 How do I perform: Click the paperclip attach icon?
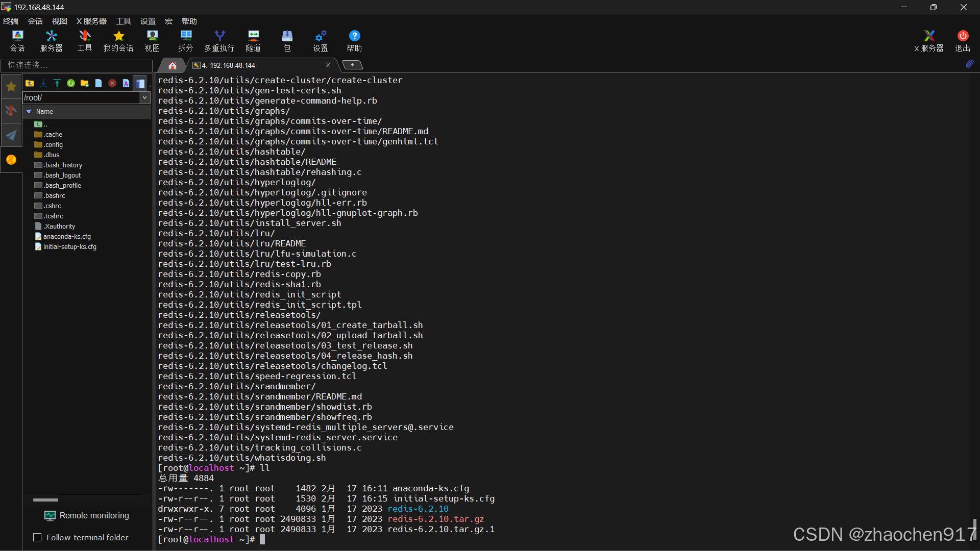[x=969, y=64]
